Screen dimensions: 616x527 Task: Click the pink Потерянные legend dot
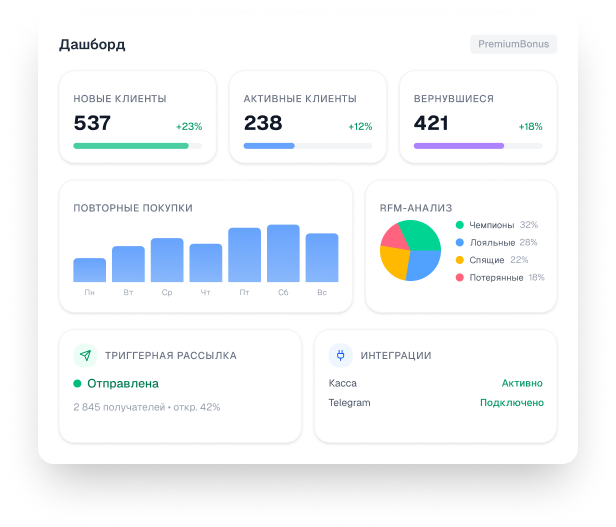460,277
